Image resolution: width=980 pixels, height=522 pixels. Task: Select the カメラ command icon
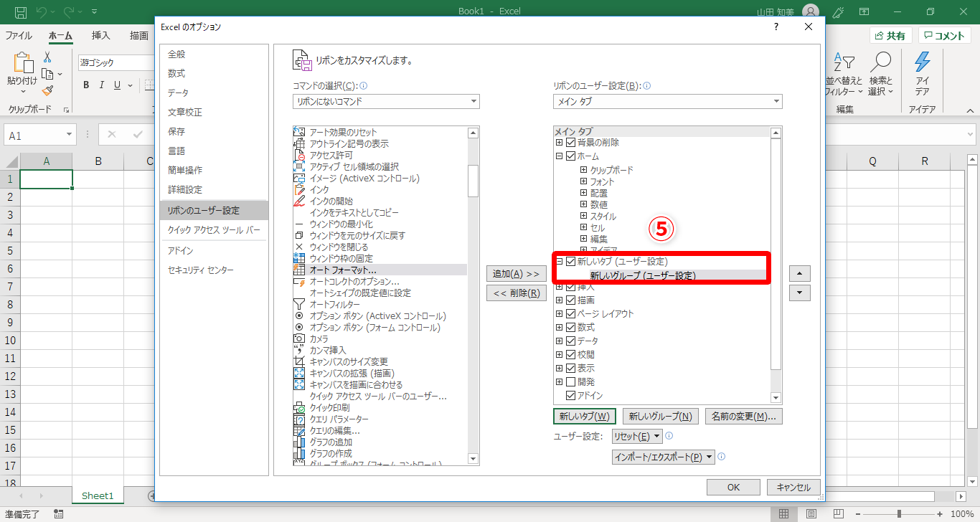(299, 338)
